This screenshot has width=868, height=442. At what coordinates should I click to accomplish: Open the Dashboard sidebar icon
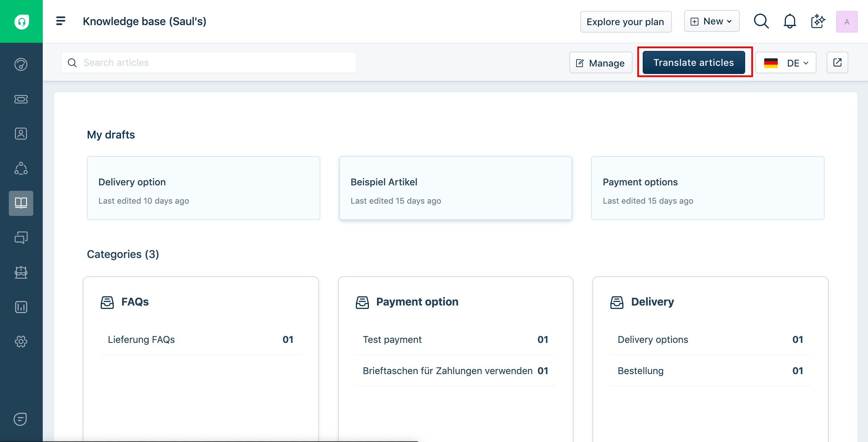pyautogui.click(x=21, y=64)
